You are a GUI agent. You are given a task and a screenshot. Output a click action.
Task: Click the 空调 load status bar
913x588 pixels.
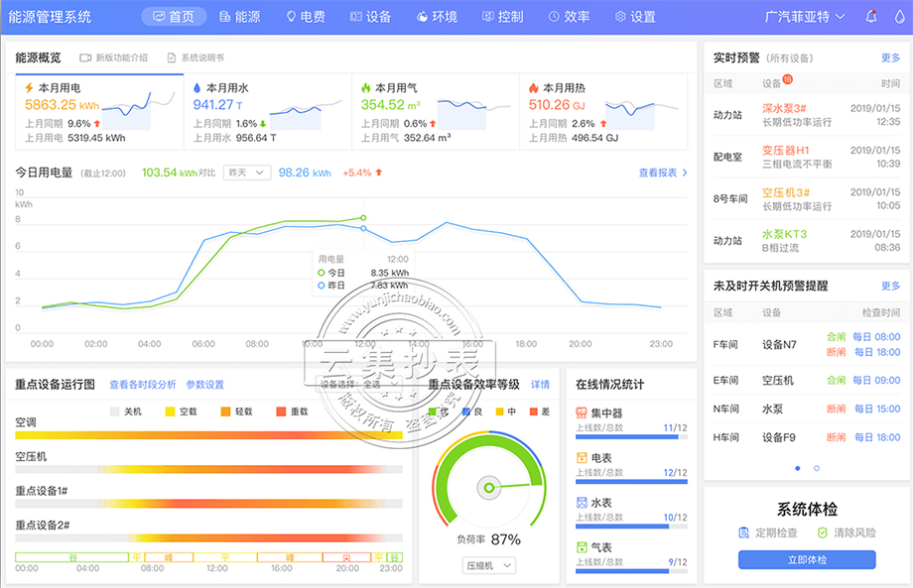click(x=208, y=435)
